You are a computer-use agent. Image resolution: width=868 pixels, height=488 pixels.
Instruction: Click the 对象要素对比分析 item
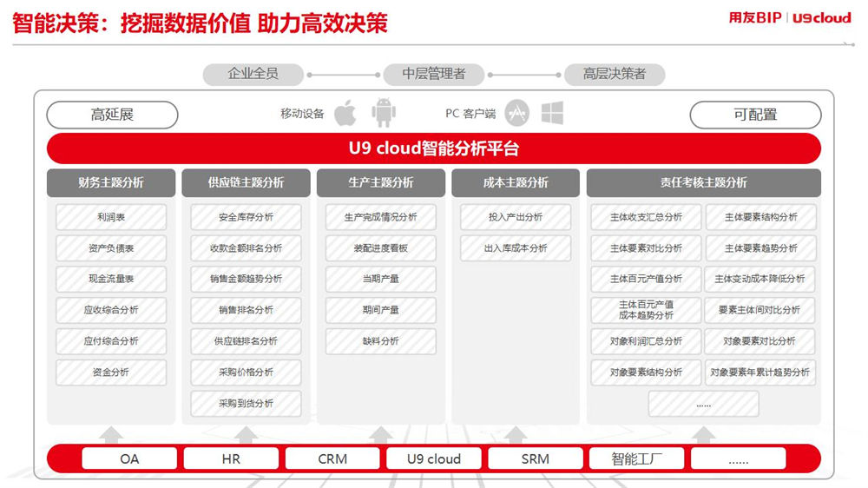pyautogui.click(x=759, y=341)
